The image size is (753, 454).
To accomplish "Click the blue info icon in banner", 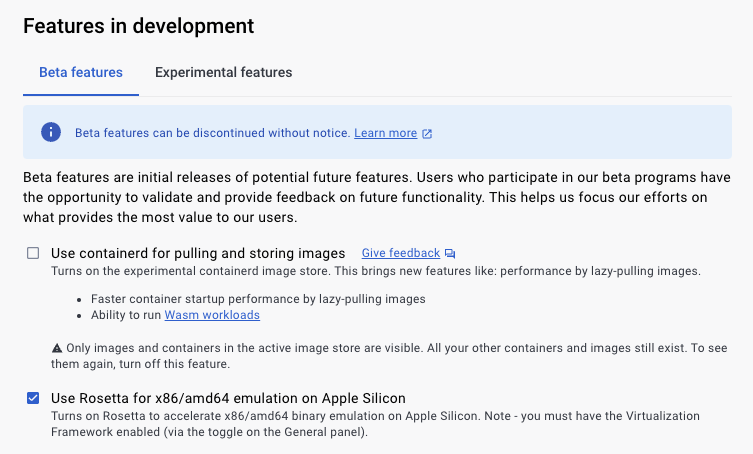I will click(x=51, y=133).
